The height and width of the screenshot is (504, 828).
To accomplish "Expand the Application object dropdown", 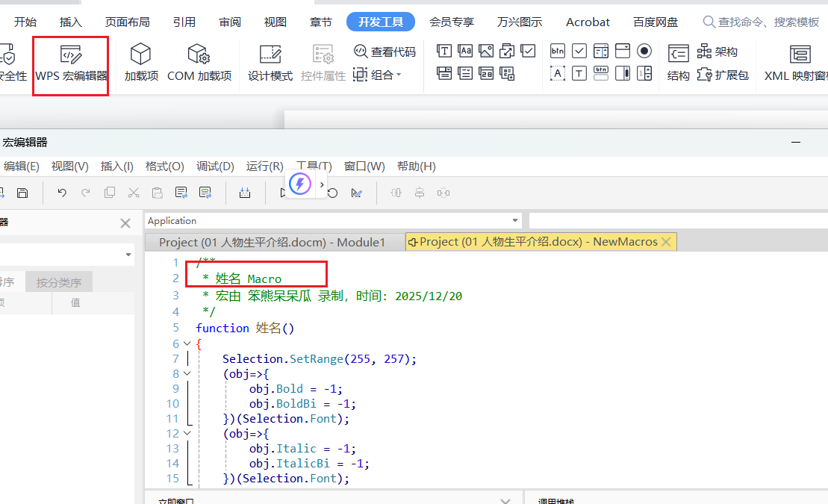I will [515, 221].
